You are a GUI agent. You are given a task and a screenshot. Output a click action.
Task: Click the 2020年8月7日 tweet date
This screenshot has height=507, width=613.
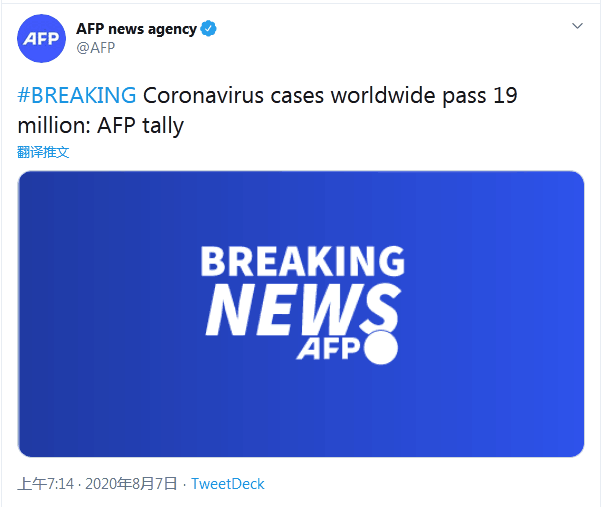[131, 484]
